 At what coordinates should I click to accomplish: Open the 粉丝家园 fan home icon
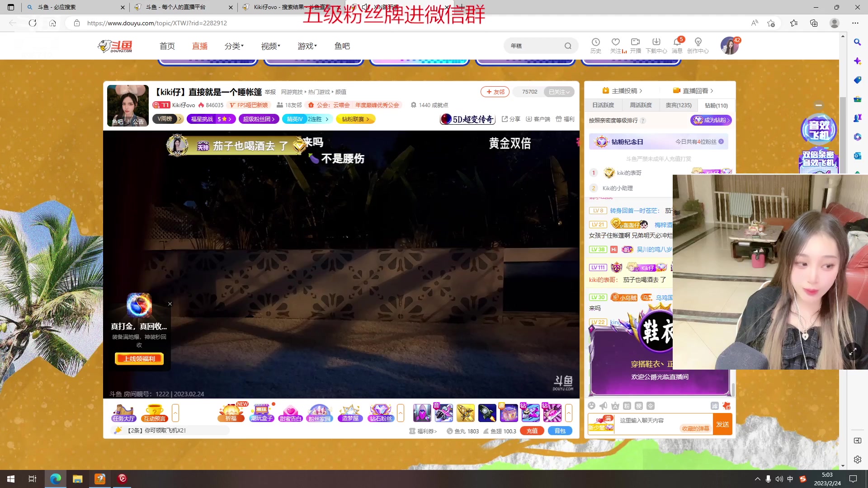(319, 413)
